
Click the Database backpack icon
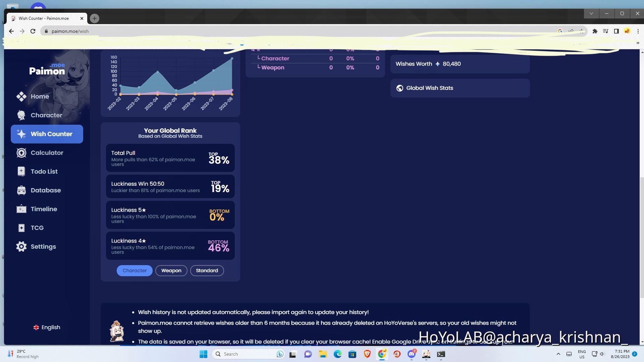pos(21,190)
